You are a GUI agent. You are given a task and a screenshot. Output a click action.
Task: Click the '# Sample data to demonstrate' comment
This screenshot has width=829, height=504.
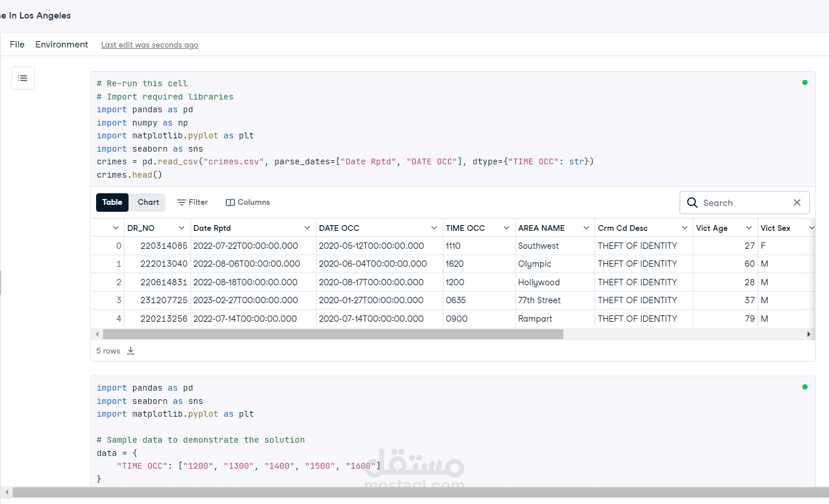point(201,440)
